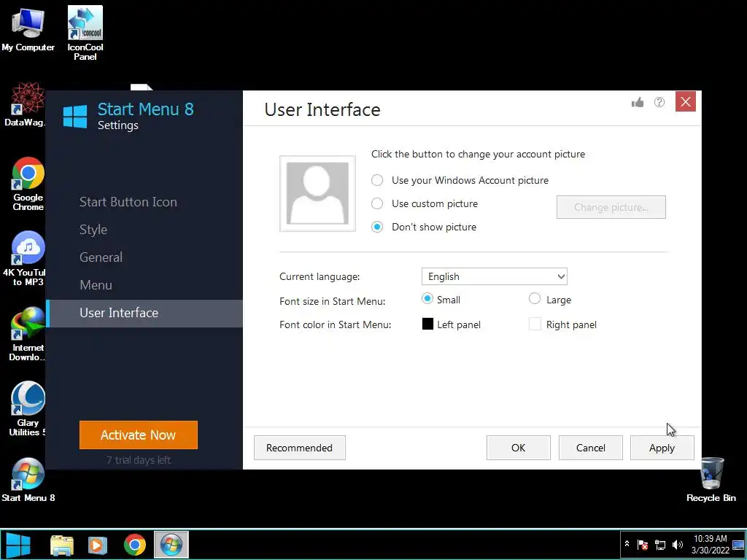
Task: Click the thumbs-up like icon
Action: click(x=638, y=102)
